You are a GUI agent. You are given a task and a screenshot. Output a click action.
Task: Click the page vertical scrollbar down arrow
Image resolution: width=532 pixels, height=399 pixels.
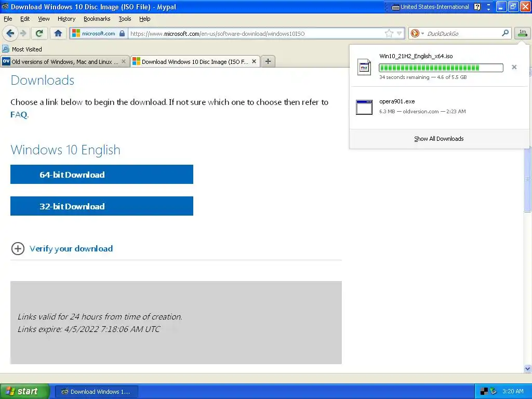pyautogui.click(x=527, y=368)
